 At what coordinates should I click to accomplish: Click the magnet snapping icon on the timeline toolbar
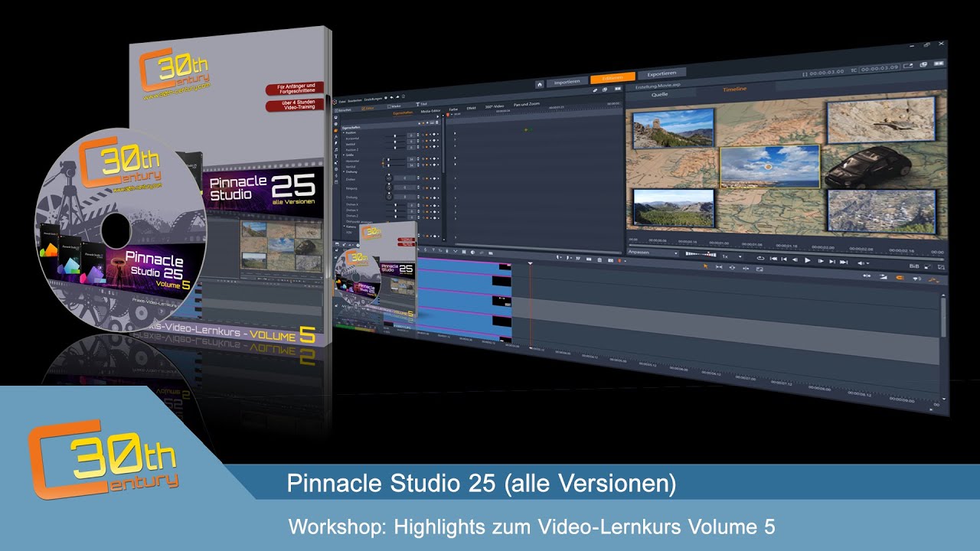(x=899, y=277)
